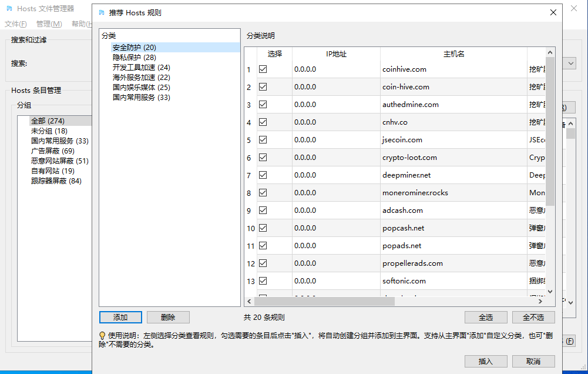
Task: Select 开发工具加速 (24) category
Action: (x=141, y=67)
